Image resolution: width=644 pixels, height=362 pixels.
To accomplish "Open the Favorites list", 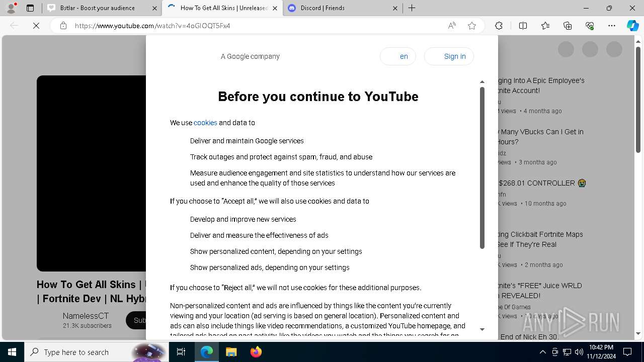I will (545, 26).
